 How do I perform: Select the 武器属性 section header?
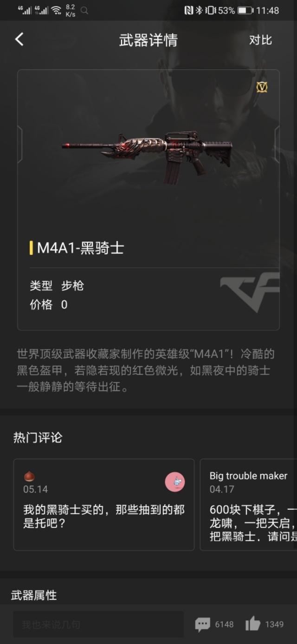34,595
